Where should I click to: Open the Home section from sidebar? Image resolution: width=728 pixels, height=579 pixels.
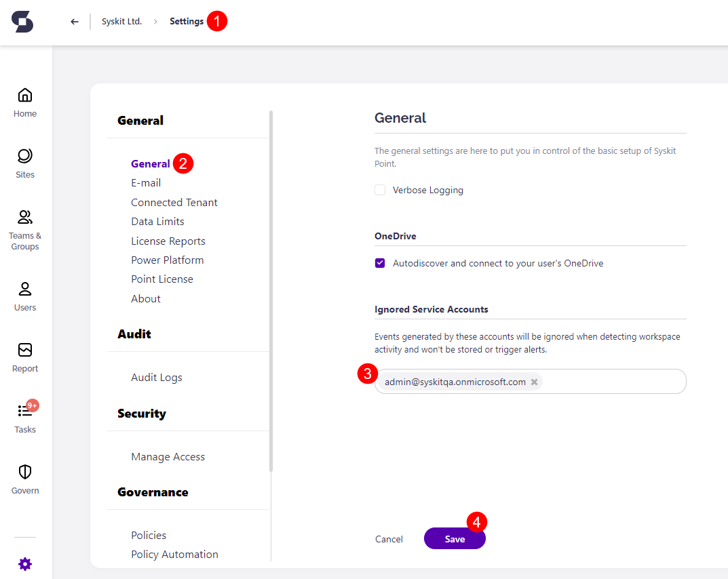[24, 102]
